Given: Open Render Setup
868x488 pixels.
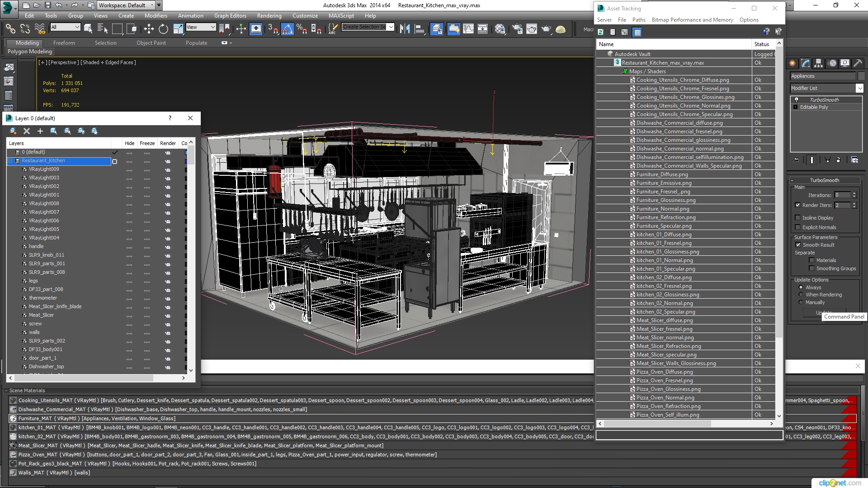Looking at the screenshot, I should (x=517, y=29).
